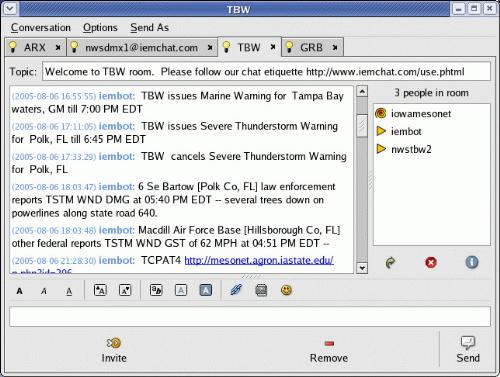Minimize the TBW window
500x377 pixels.
[x=459, y=9]
